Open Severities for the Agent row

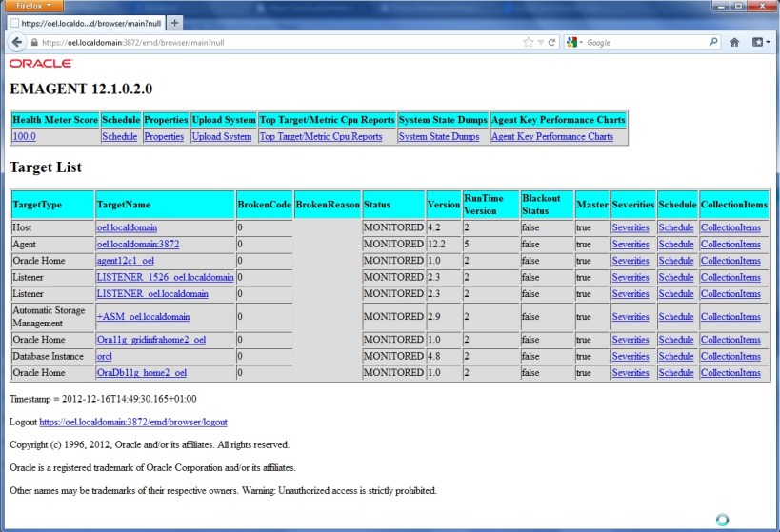[x=630, y=245]
